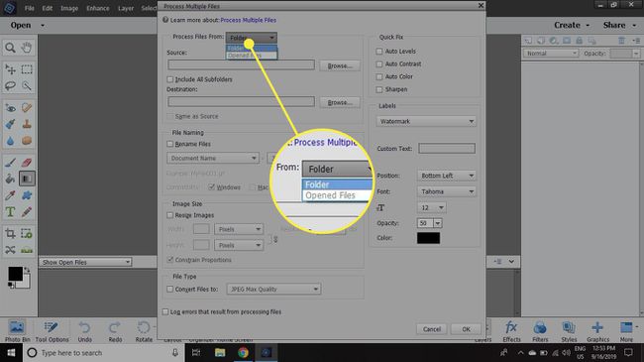Select the Color Picker eyedropper tool

(10, 195)
